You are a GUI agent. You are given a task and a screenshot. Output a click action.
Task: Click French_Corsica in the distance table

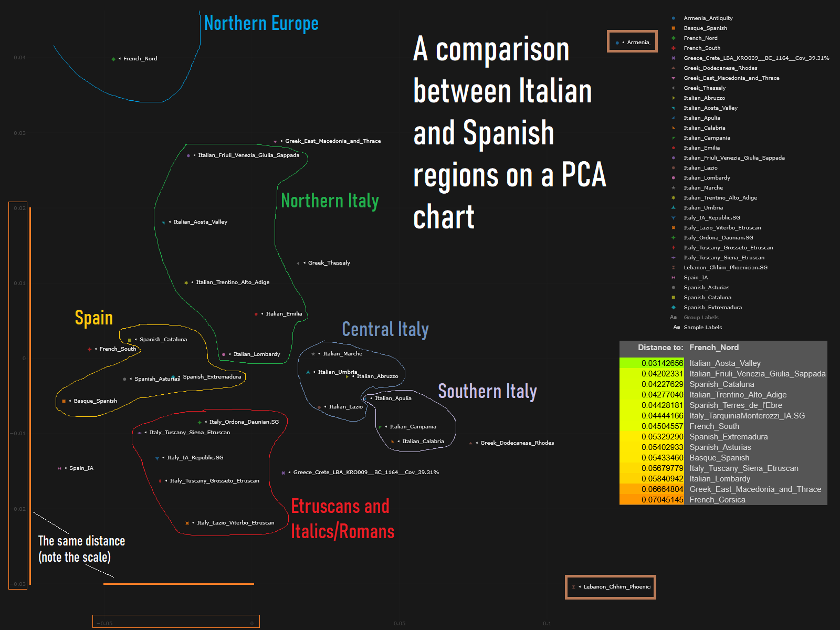717,500
